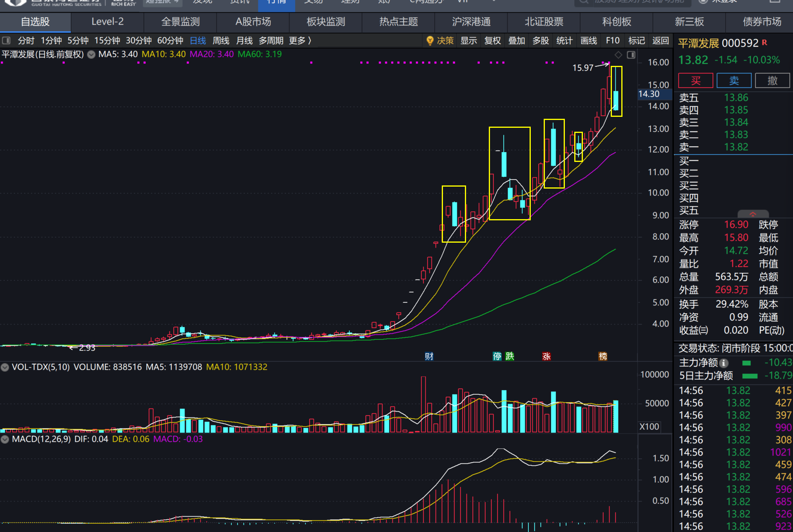The height and width of the screenshot is (532, 793).
Task: Click the 涨 event marker
Action: tap(546, 356)
